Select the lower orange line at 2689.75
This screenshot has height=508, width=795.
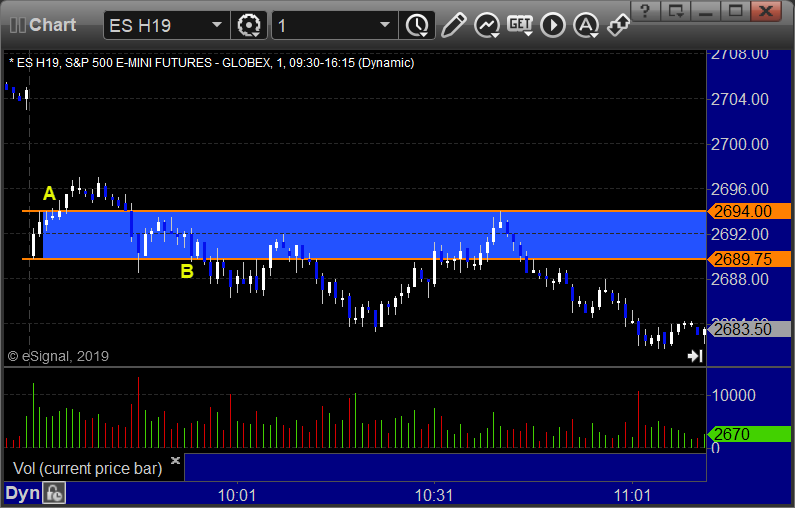point(364,259)
